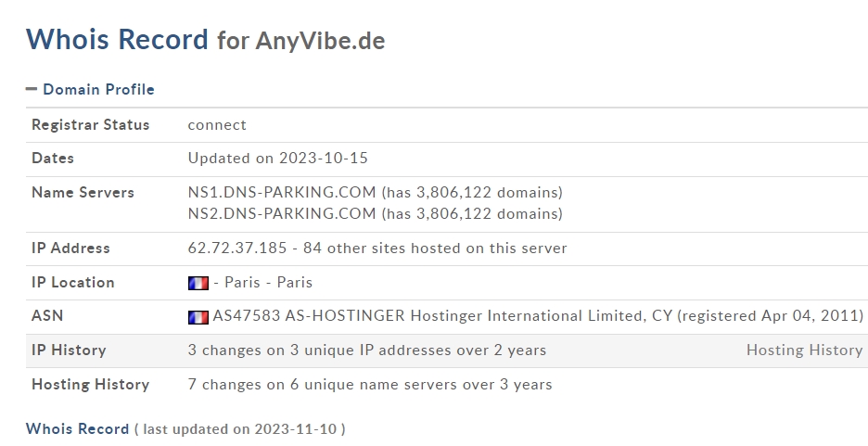Click the AnyVibe.de domain name in heading

coord(320,41)
